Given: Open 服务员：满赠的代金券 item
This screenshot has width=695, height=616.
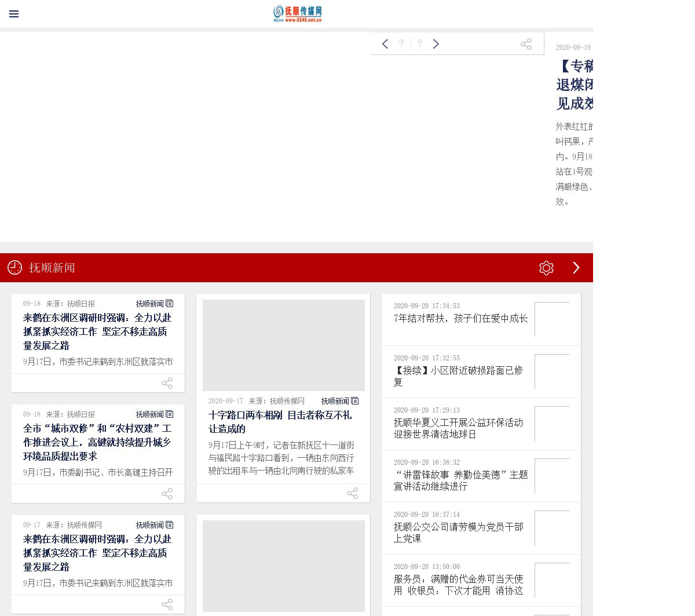Looking at the screenshot, I should point(459,585).
